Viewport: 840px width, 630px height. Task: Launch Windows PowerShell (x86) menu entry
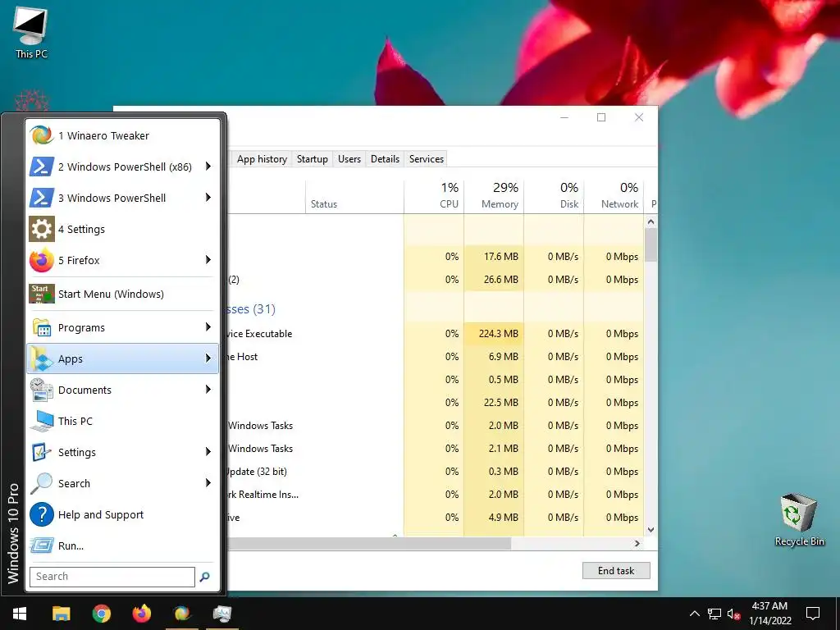(x=123, y=167)
